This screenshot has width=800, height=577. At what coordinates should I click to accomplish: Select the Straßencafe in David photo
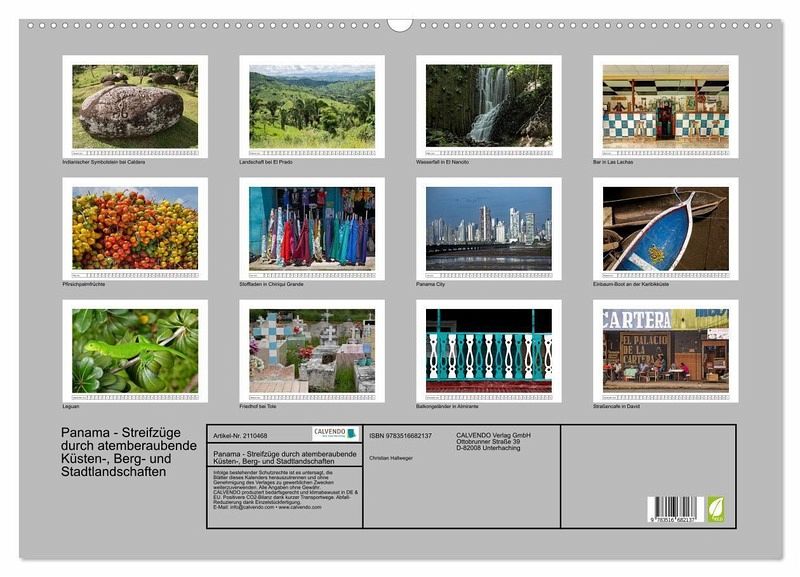[x=666, y=351]
